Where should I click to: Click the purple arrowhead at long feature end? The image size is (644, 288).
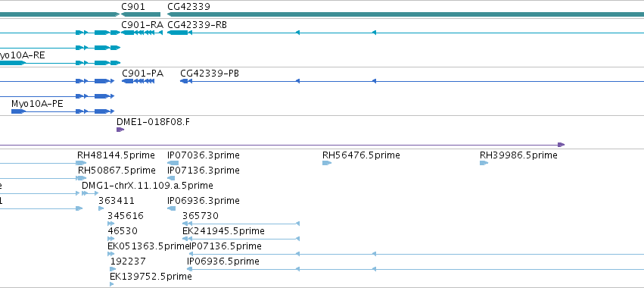[561, 145]
